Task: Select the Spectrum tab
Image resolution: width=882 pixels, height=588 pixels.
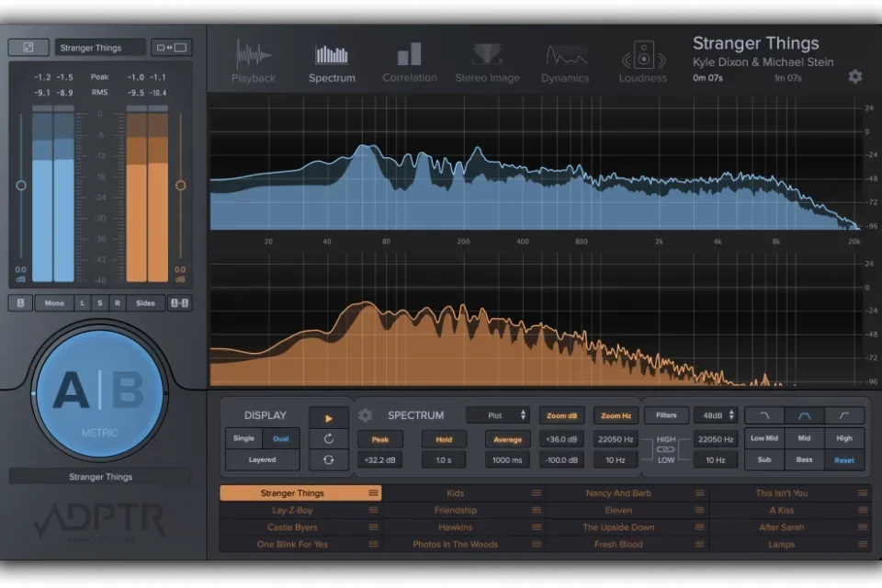Action: click(x=332, y=62)
